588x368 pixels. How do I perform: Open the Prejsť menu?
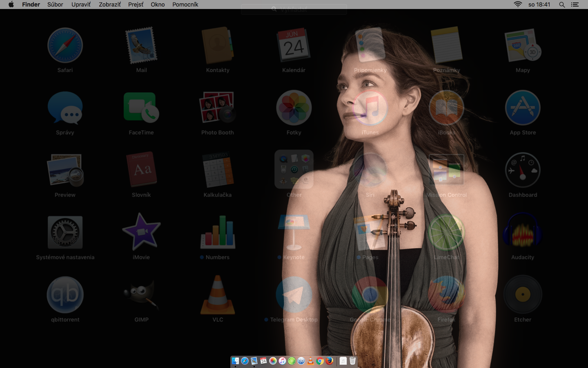pyautogui.click(x=136, y=4)
